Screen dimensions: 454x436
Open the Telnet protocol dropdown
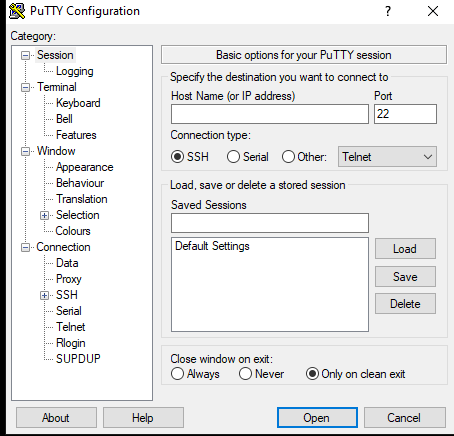(x=387, y=156)
